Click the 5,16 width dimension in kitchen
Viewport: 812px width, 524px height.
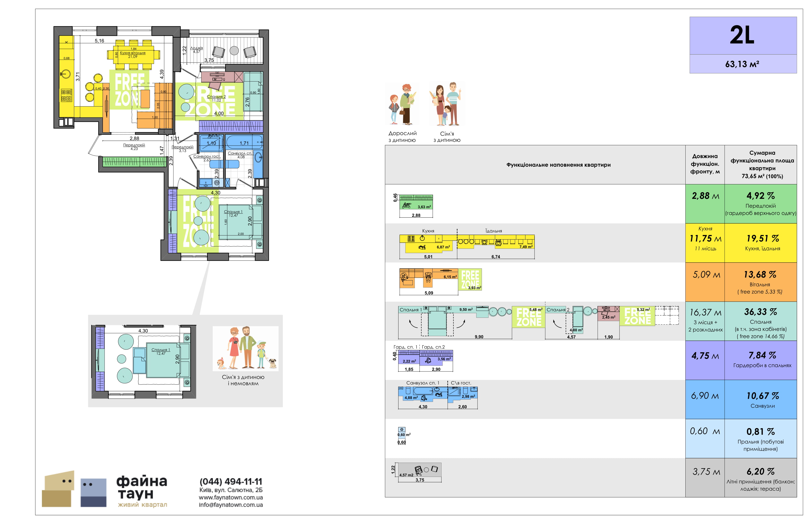[99, 41]
